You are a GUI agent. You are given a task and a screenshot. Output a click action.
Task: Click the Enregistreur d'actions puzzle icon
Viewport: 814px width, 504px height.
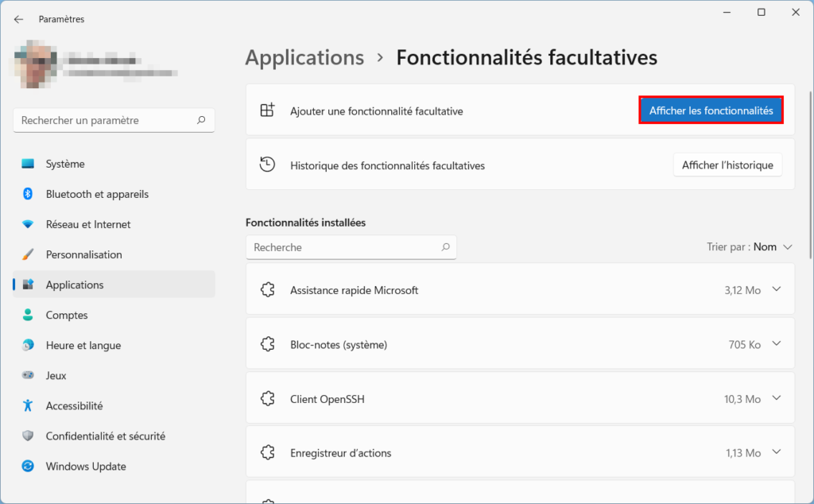click(x=268, y=452)
